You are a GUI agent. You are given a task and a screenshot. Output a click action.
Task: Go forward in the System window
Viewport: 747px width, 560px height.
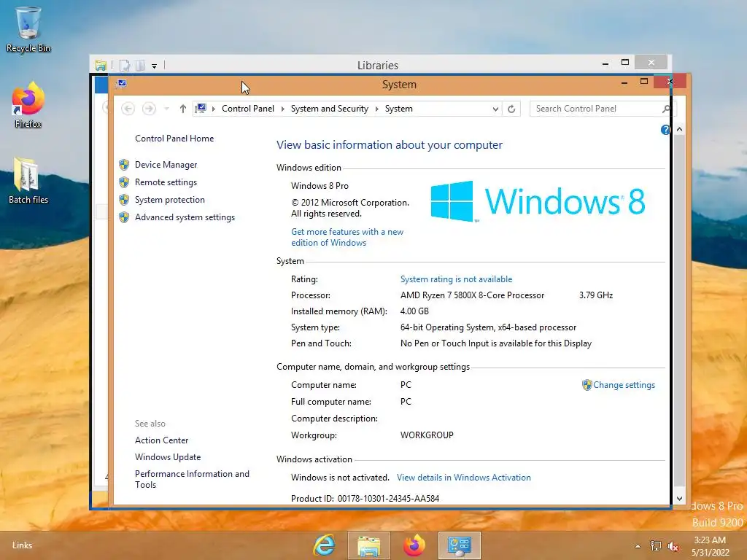(x=149, y=109)
